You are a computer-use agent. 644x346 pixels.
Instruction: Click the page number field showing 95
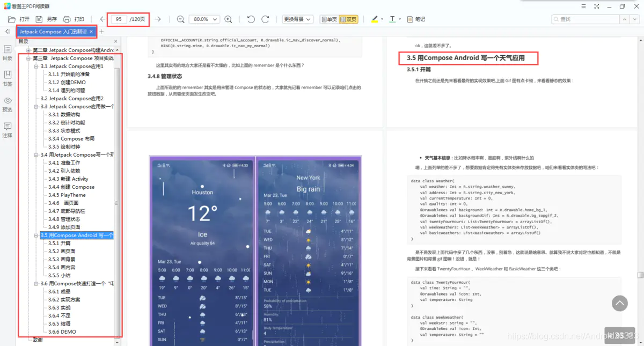click(119, 19)
